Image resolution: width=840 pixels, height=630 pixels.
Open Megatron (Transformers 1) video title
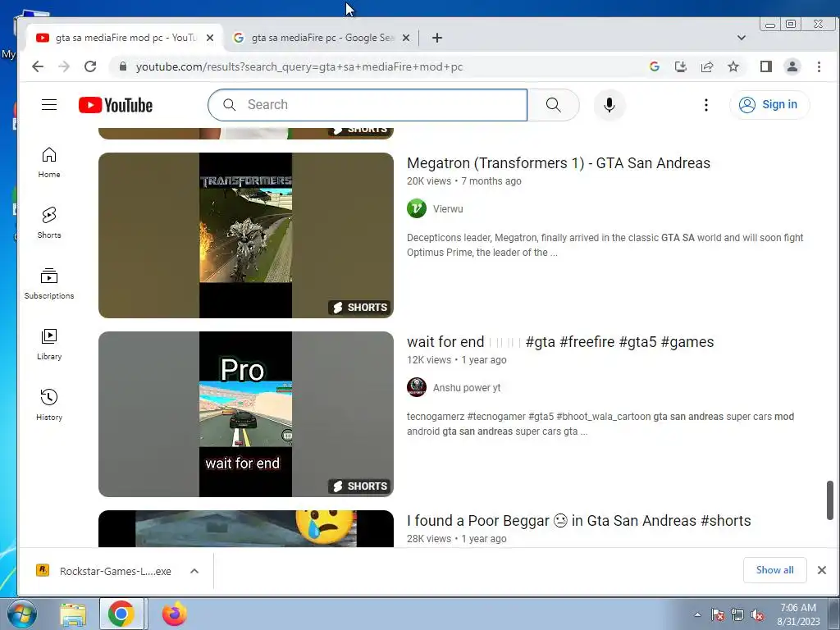(558, 163)
